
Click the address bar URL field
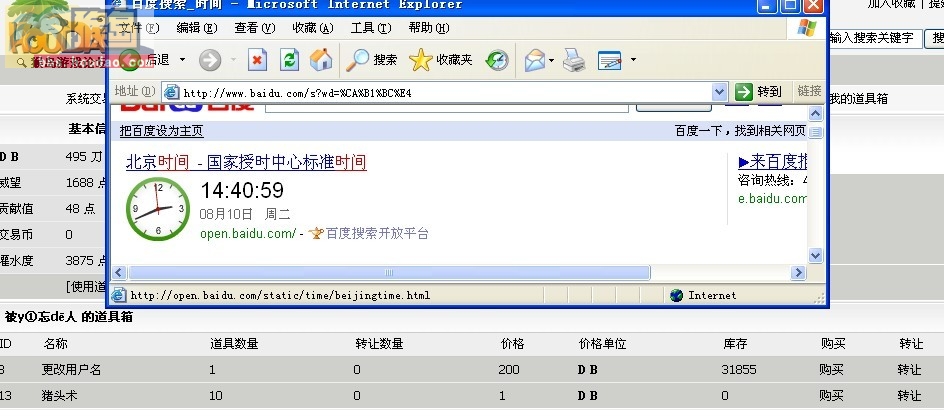point(446,93)
